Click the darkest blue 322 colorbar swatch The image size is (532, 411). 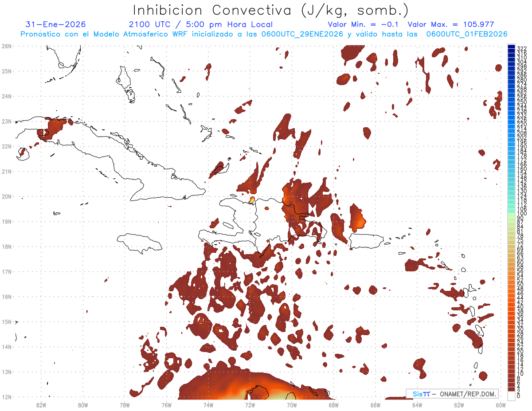pyautogui.click(x=511, y=47)
